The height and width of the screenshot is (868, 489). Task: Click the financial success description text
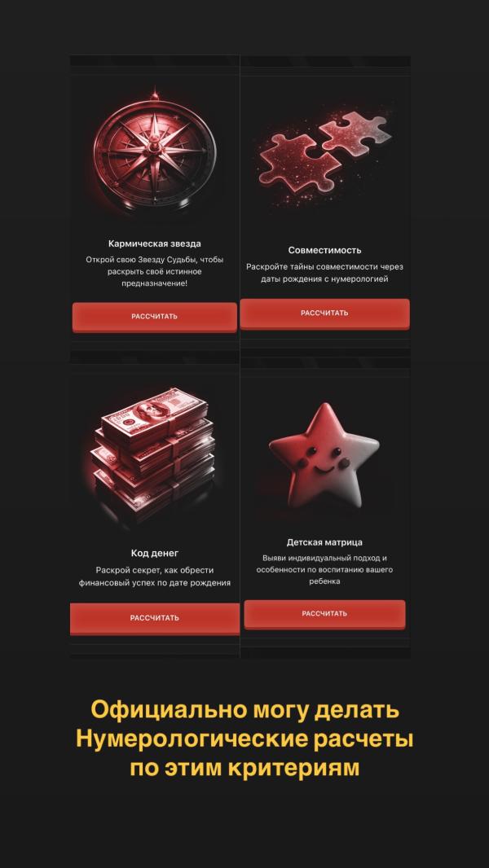click(x=155, y=576)
